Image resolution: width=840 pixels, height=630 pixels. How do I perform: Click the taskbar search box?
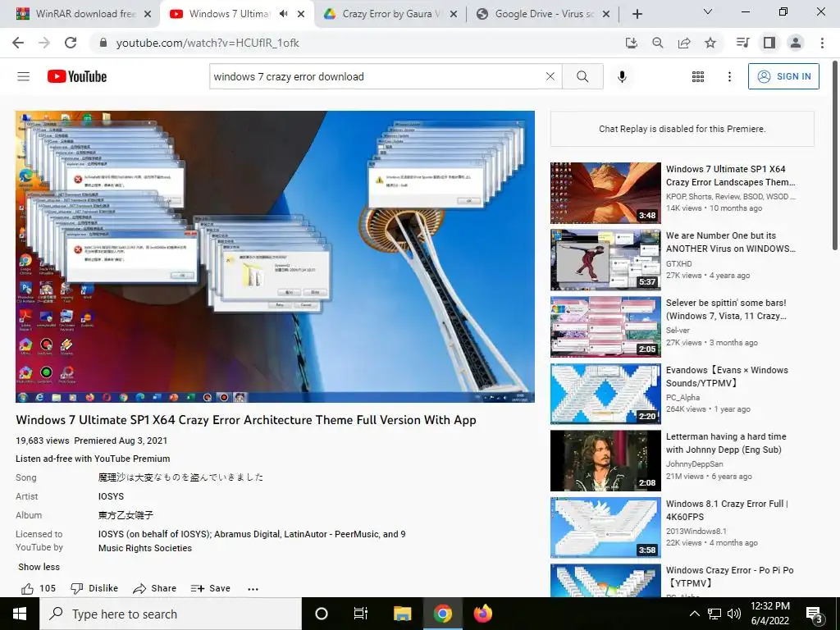pyautogui.click(x=171, y=614)
